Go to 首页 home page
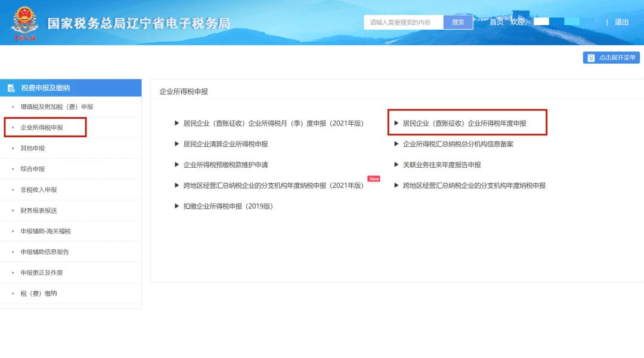The height and width of the screenshot is (358, 644). click(496, 22)
